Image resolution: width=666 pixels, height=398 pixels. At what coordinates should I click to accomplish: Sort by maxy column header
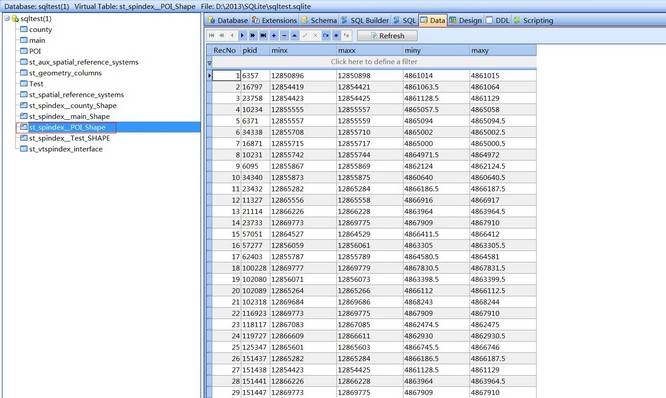pos(502,51)
